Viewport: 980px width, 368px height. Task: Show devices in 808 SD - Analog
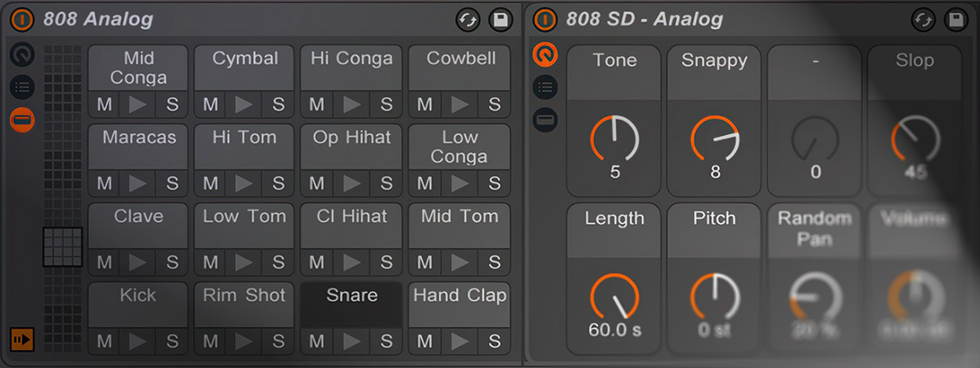click(x=545, y=120)
